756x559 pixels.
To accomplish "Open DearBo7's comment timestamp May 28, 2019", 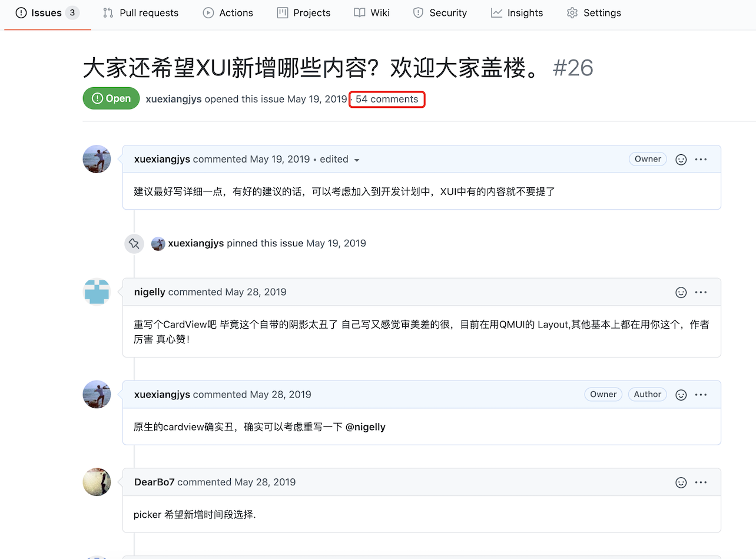I will [265, 482].
